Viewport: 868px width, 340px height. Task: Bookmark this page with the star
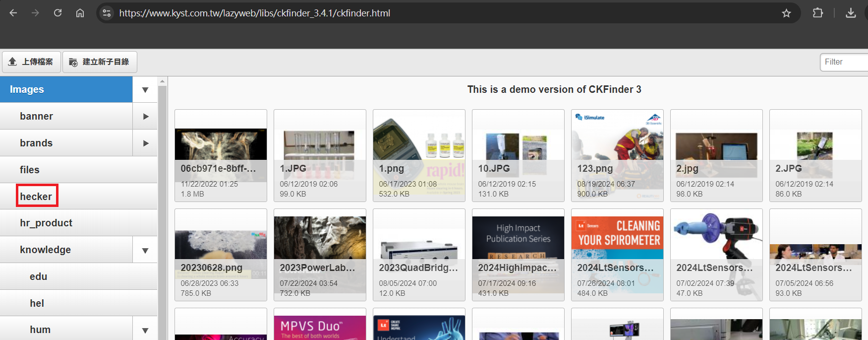[786, 13]
